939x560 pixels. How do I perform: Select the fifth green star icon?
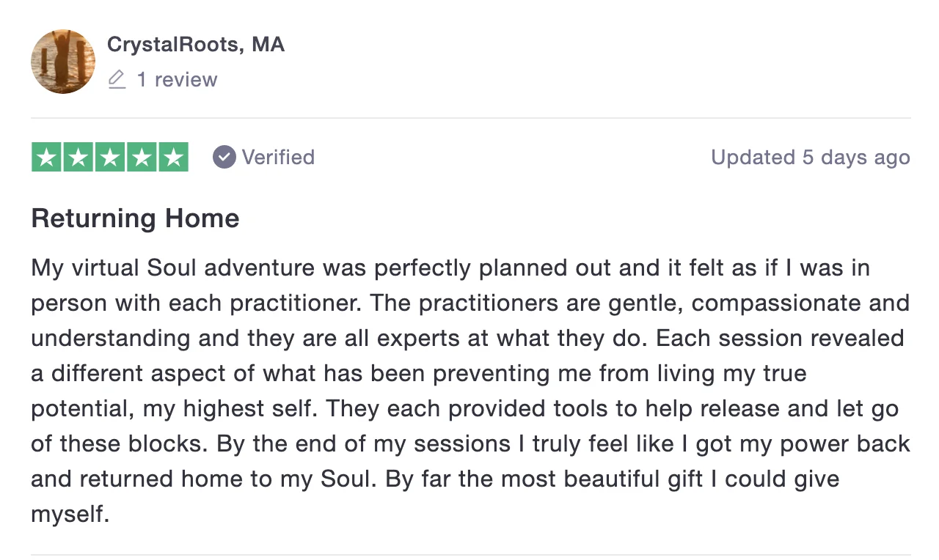172,156
